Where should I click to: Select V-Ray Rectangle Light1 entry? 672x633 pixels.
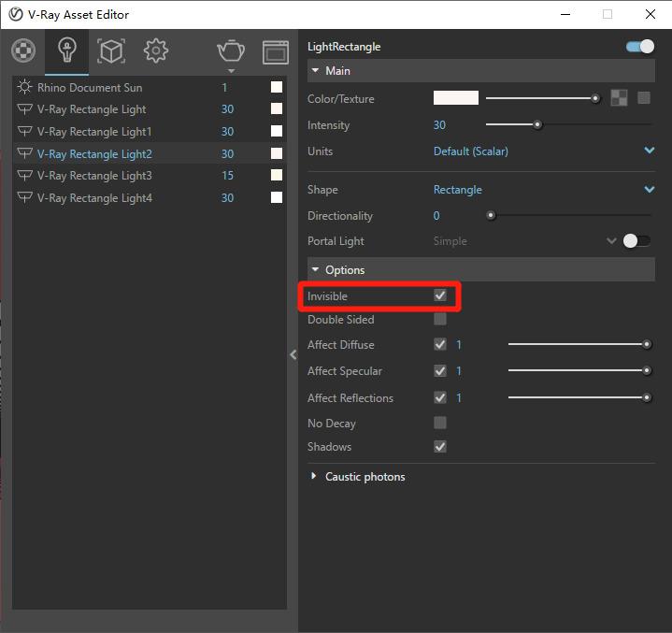(x=150, y=132)
